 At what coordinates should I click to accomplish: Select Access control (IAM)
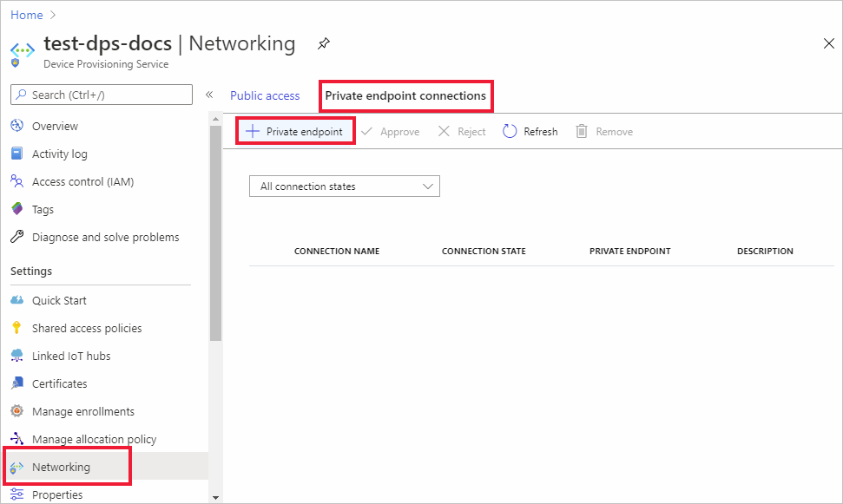82,181
